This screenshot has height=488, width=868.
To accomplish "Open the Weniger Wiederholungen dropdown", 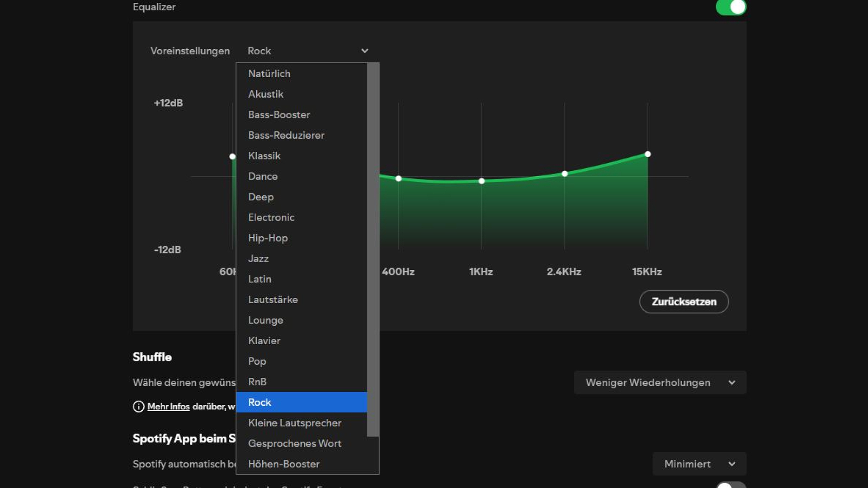I will tap(660, 383).
